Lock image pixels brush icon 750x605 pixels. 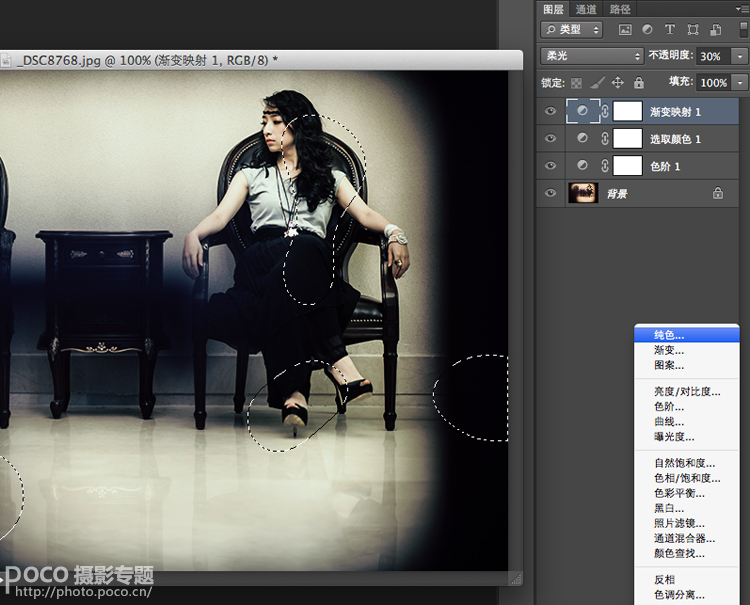pyautogui.click(x=597, y=83)
